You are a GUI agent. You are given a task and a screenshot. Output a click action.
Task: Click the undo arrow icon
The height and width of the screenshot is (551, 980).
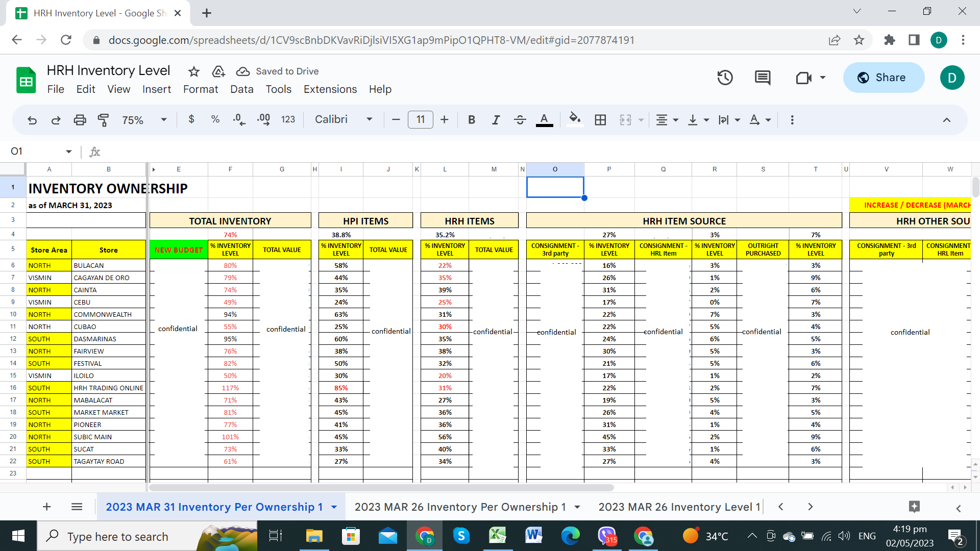[x=32, y=120]
